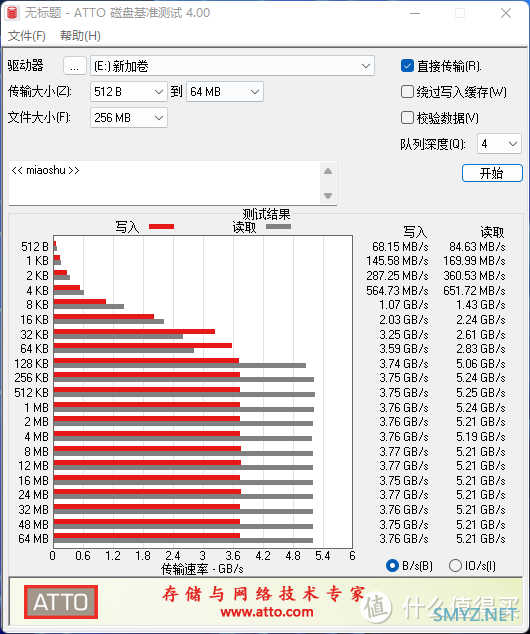Viewport: 530px width, 634px height.
Task: Click the drive browse "..." button
Action: 74,66
